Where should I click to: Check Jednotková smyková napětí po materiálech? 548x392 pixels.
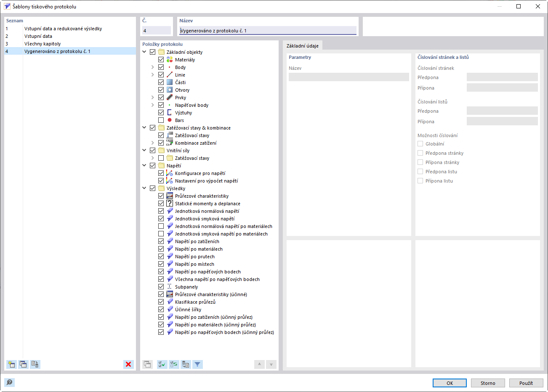pos(161,234)
